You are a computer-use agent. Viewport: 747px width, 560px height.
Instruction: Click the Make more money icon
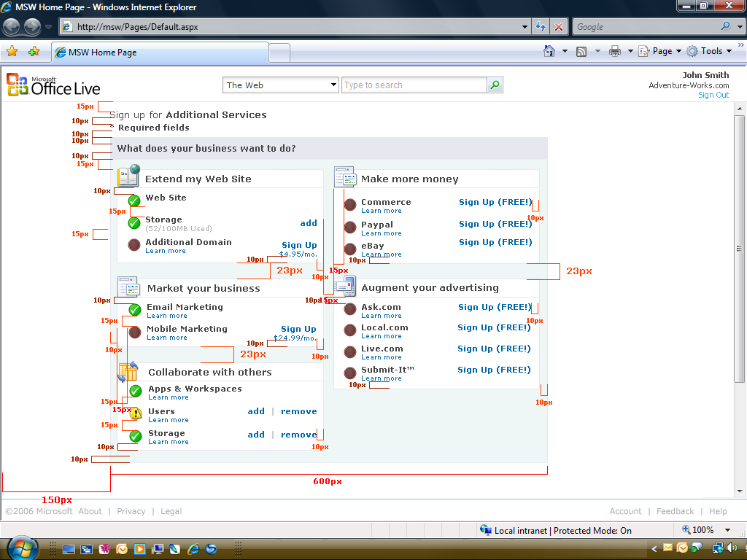(x=345, y=176)
